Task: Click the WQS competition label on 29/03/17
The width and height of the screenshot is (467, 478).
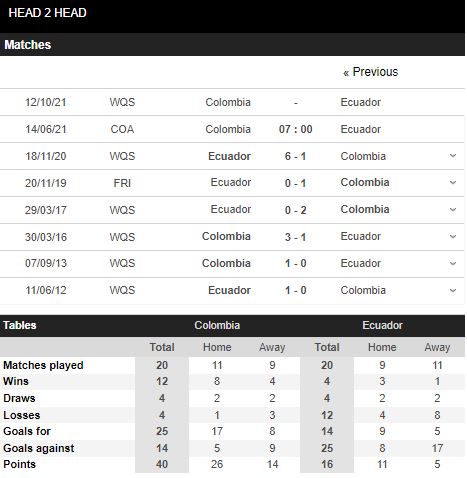Action: [122, 210]
